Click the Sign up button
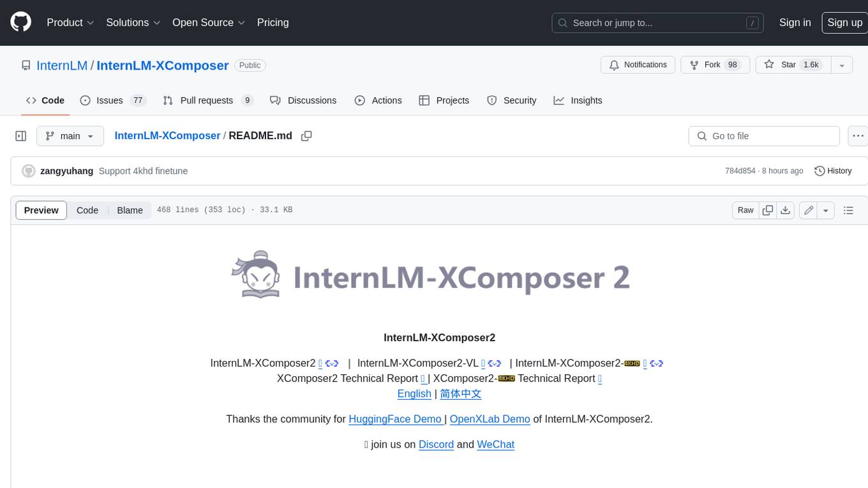This screenshot has height=488, width=868. 844,22
